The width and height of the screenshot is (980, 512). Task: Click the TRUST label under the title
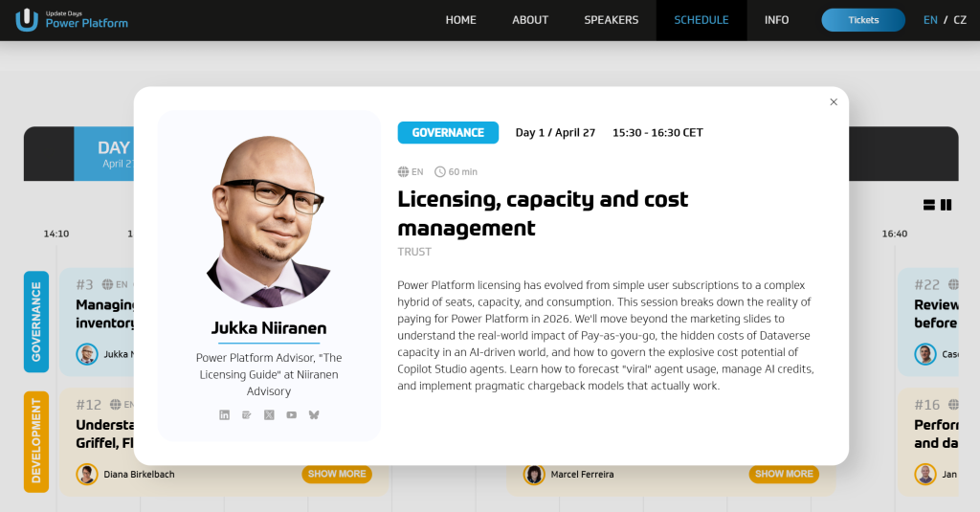click(x=414, y=252)
